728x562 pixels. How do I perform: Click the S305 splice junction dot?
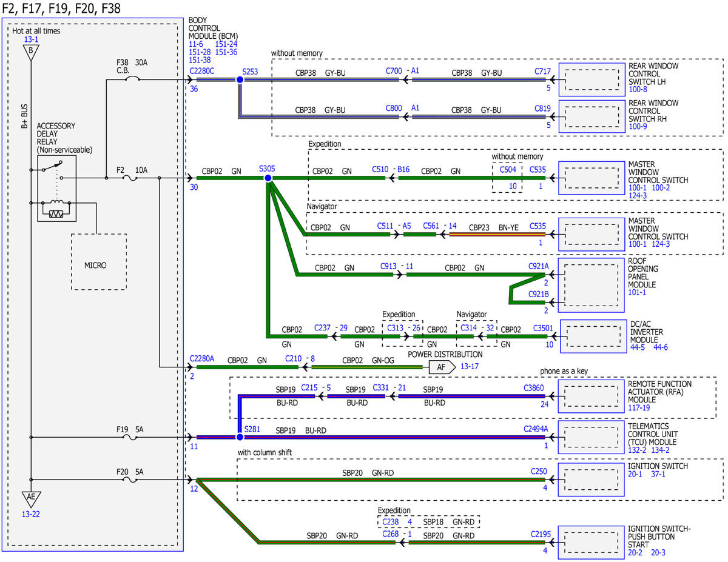coord(268,178)
